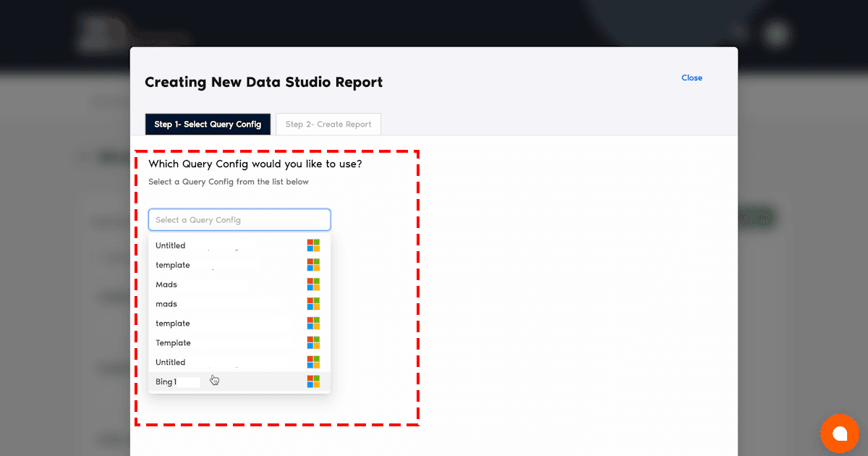Click the Microsoft icon on the last Untitled row
Image resolution: width=868 pixels, height=456 pixels.
[x=313, y=362]
